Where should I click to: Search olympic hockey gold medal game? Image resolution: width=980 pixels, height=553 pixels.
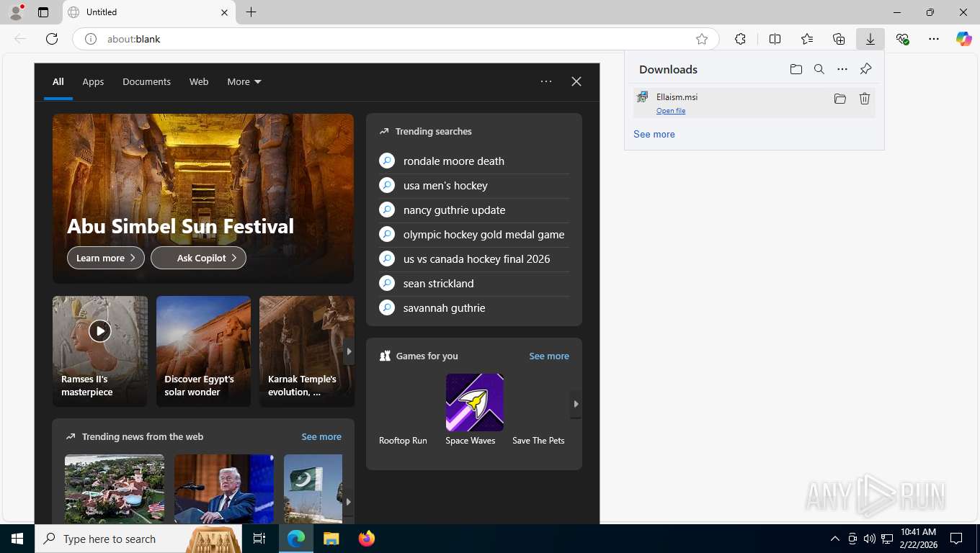pos(474,235)
